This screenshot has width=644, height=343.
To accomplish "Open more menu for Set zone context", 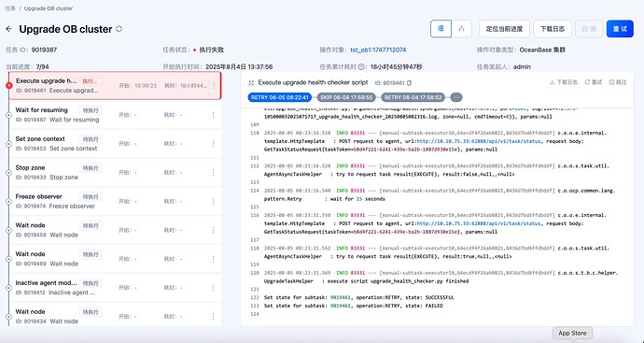I will coord(213,144).
